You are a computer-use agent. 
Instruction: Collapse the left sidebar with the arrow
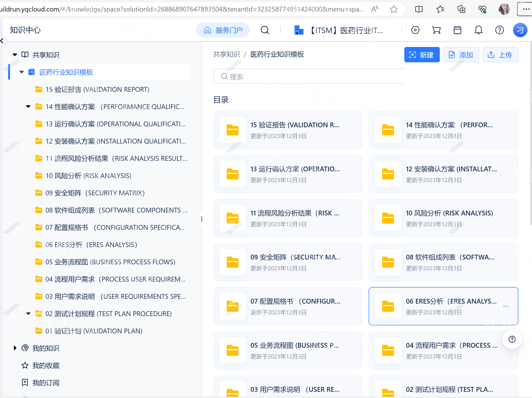tap(2, 41)
